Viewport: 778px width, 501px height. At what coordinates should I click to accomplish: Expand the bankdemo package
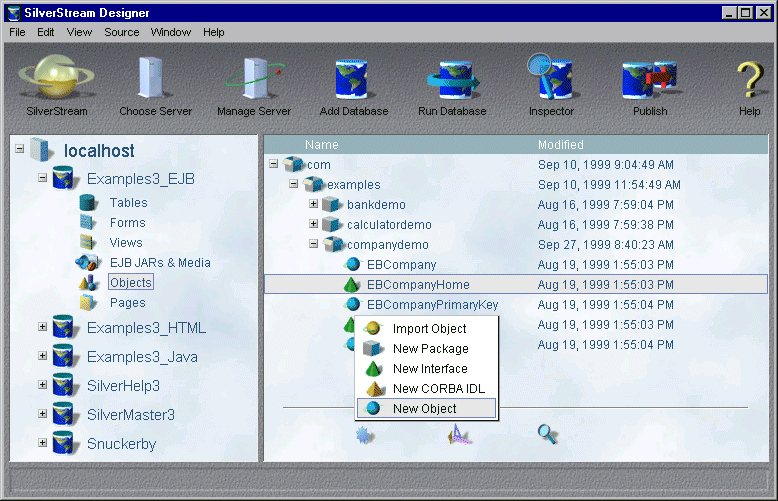[x=313, y=204]
